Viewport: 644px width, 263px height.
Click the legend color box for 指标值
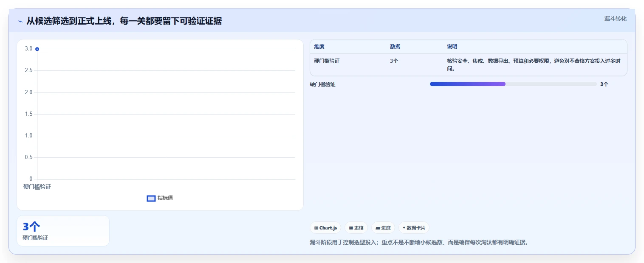151,199
